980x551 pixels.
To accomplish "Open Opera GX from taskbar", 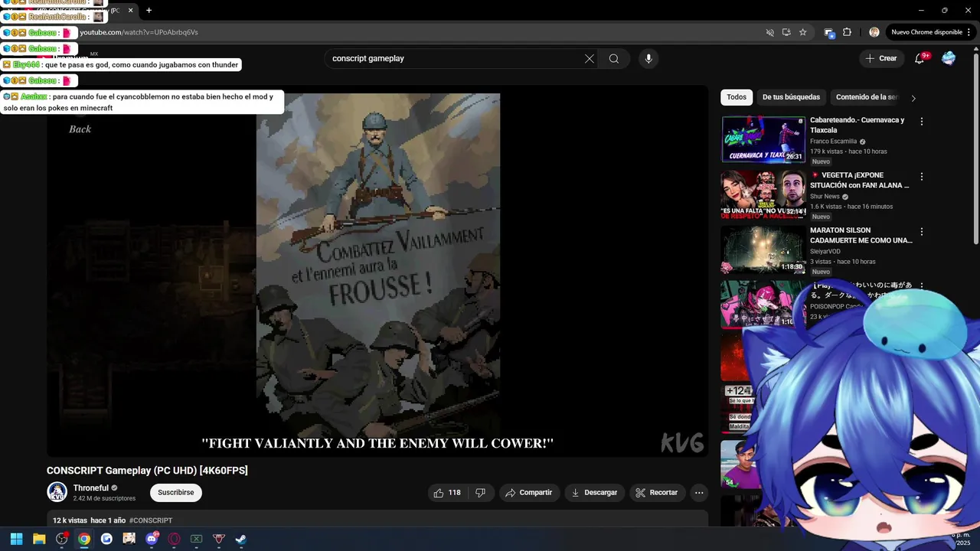I will (x=174, y=539).
